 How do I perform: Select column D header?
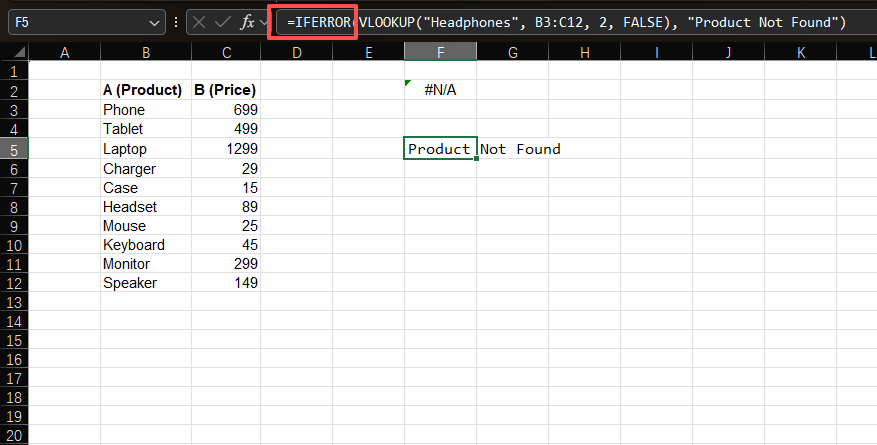(296, 53)
